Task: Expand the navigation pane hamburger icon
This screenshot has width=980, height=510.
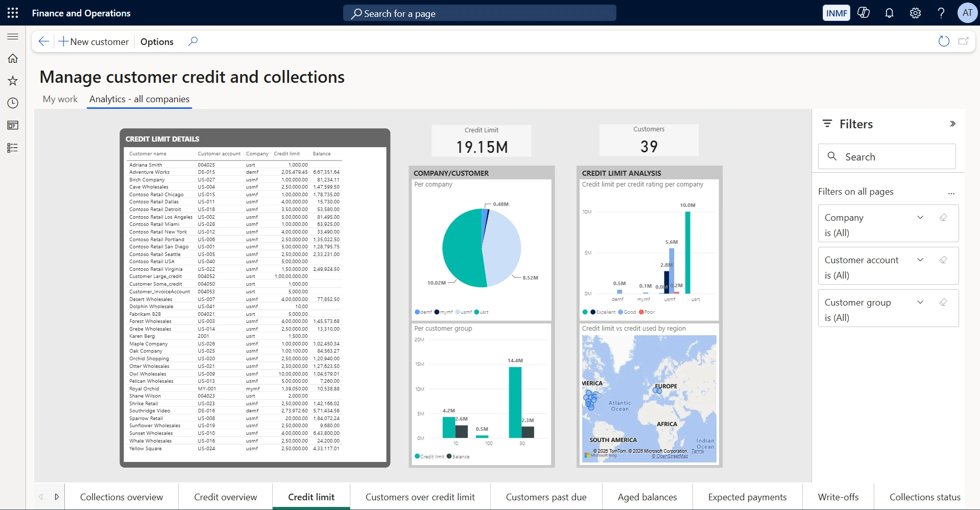Action: 13,37
